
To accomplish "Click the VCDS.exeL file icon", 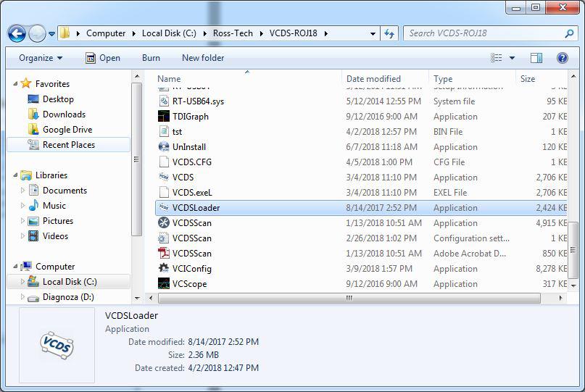I will point(164,192).
